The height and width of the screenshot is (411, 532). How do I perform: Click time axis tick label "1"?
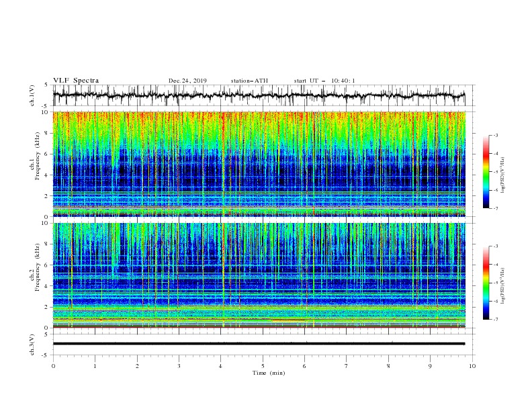[x=95, y=366]
